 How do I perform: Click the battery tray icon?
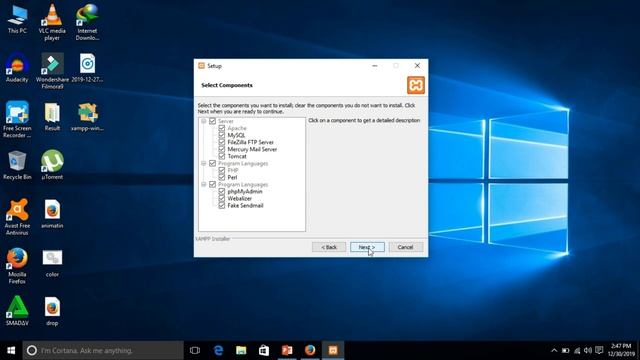565,351
